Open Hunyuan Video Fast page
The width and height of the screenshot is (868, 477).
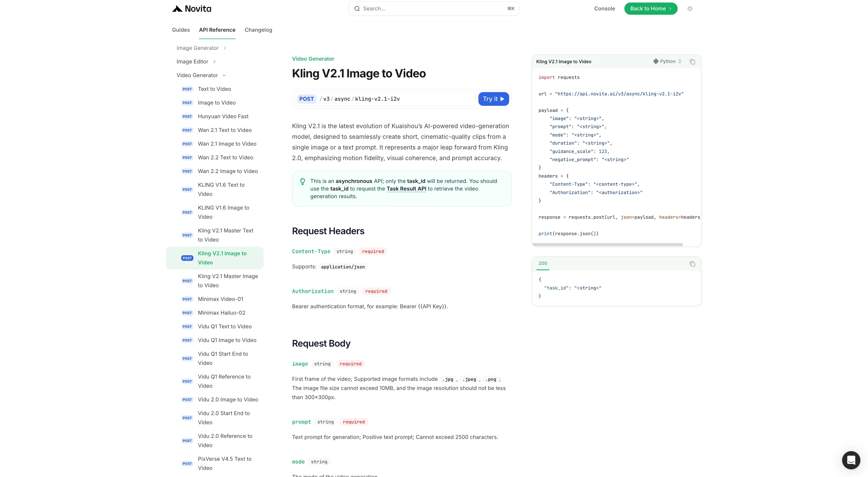tap(214, 116)
